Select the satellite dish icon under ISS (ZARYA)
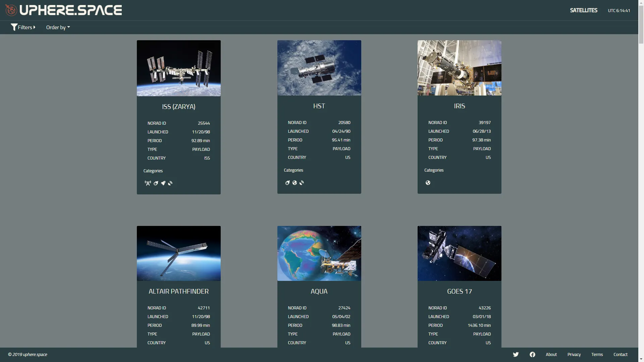Viewport: 644px width, 362px height. pyautogui.click(x=170, y=183)
